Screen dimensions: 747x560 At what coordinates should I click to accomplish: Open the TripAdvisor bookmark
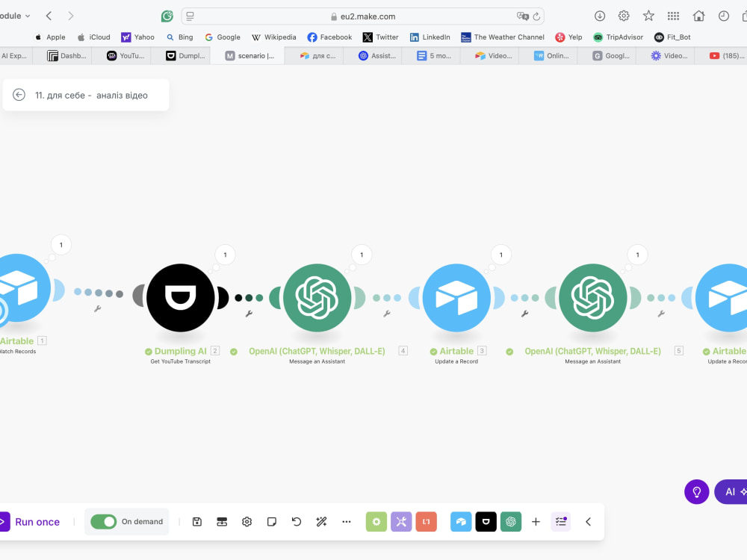click(619, 37)
